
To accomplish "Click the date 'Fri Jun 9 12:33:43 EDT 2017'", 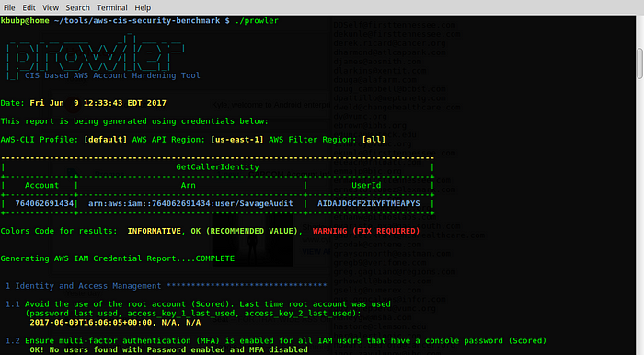I will click(98, 103).
